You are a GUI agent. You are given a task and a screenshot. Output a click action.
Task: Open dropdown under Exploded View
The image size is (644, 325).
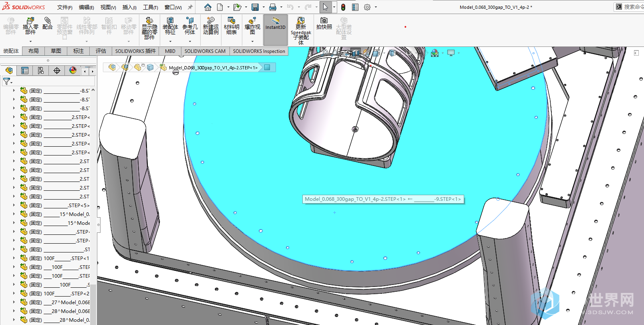252,41
